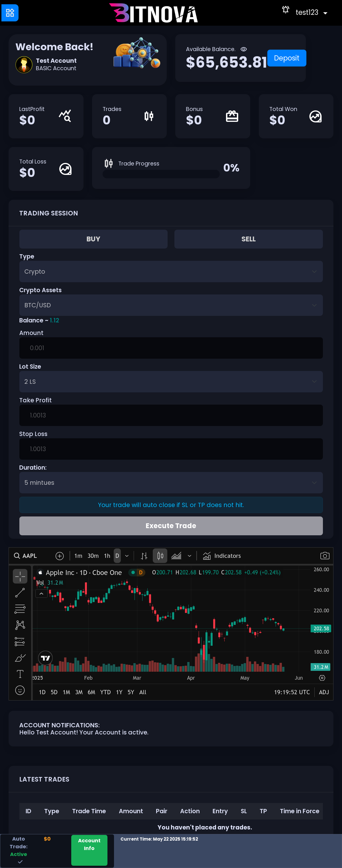Viewport: 342px width, 868px height.
Task: Select the BUY tab
Action: 93,239
